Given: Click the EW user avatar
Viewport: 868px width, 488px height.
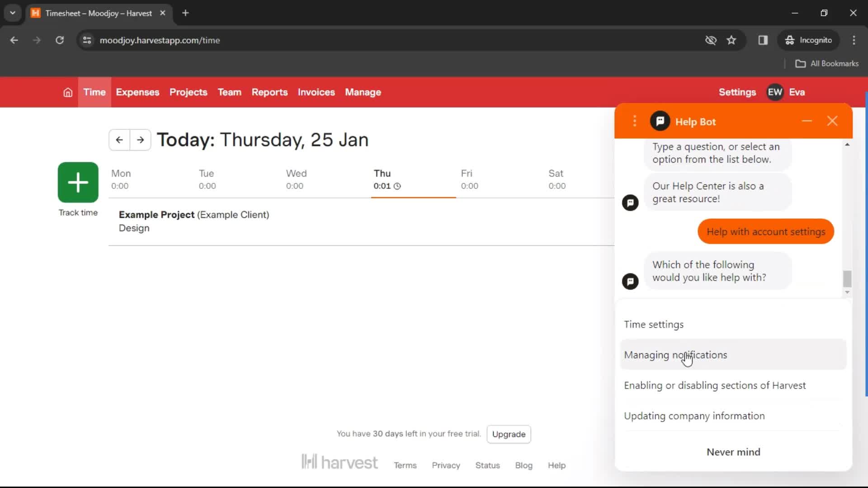Looking at the screenshot, I should coord(775,92).
